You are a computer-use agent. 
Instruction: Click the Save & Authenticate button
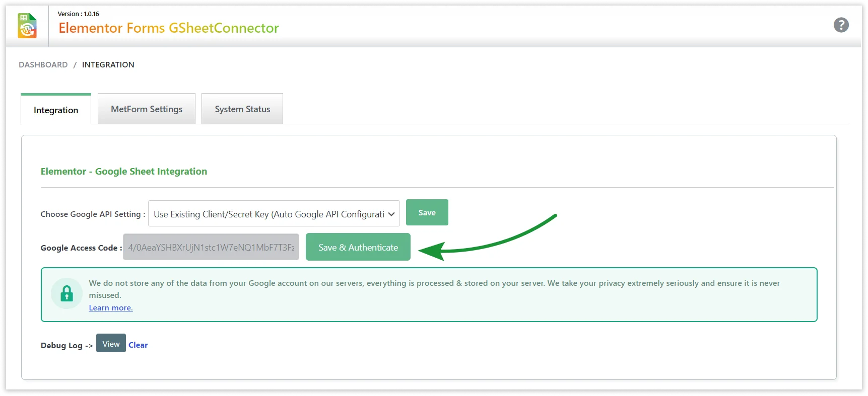tap(358, 247)
